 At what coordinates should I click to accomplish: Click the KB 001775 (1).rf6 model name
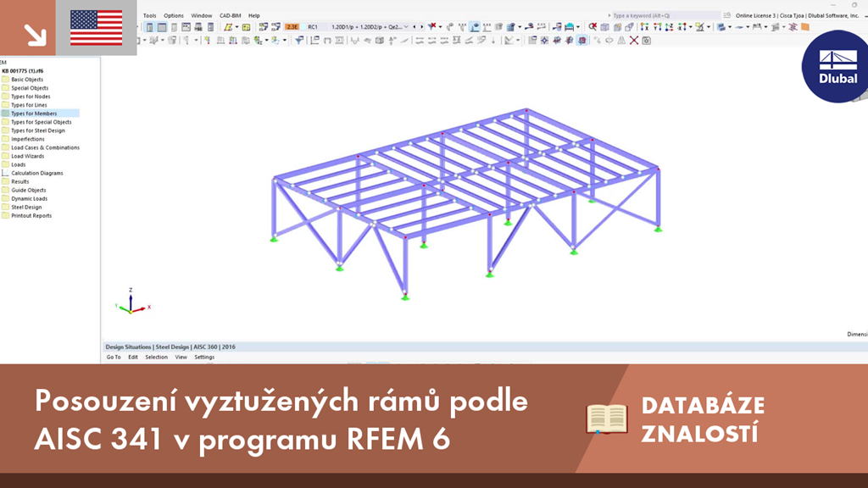(x=23, y=71)
